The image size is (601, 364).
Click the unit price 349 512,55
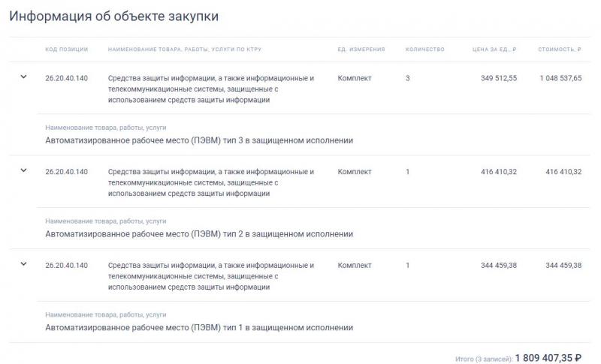499,78
